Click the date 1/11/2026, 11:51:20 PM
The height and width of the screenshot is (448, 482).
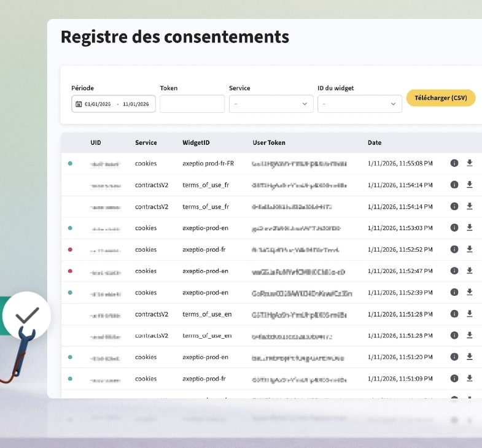point(400,357)
